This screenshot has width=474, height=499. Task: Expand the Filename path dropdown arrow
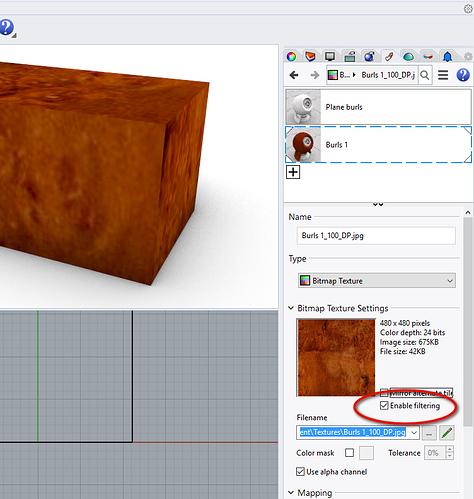pyautogui.click(x=414, y=433)
